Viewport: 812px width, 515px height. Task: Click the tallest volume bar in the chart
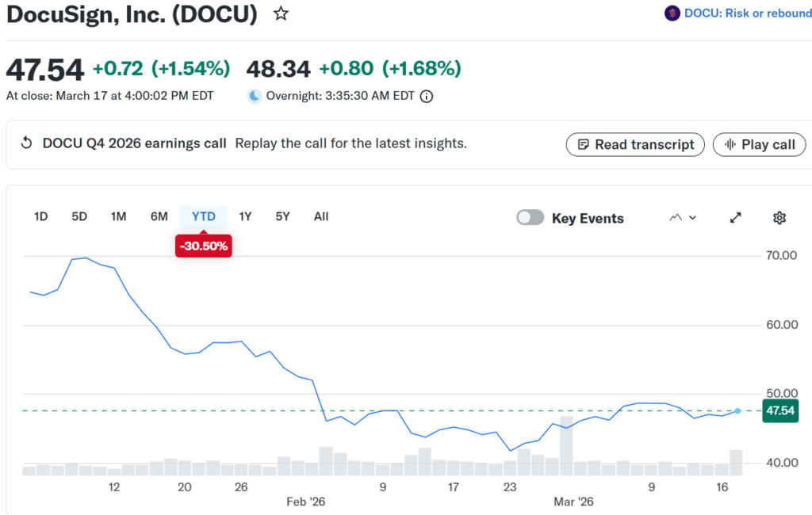tap(566, 446)
